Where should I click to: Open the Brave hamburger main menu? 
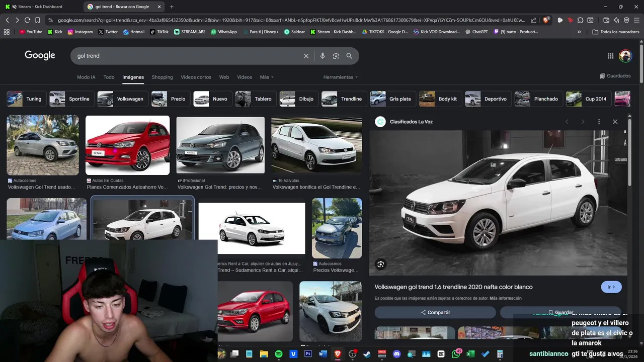point(636,20)
